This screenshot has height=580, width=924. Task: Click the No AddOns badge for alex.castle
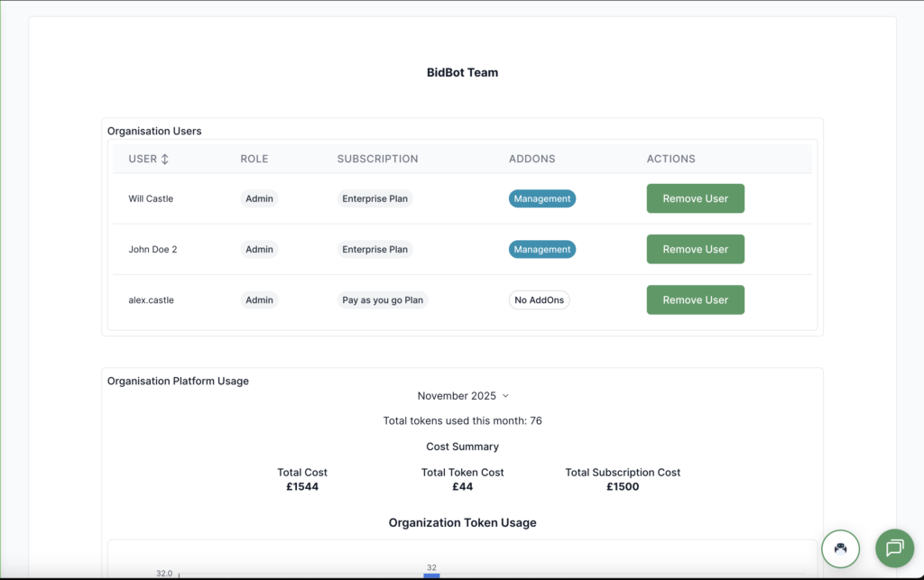tap(539, 300)
